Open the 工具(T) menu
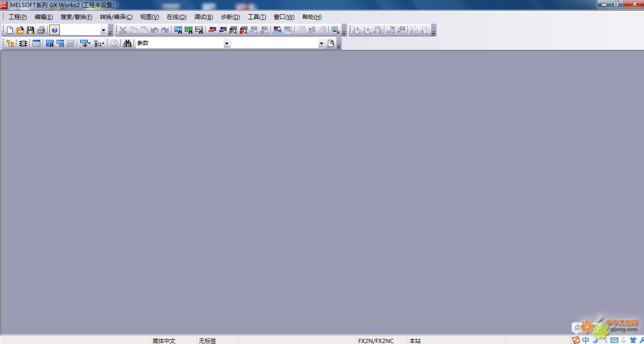The image size is (644, 344). pyautogui.click(x=257, y=17)
